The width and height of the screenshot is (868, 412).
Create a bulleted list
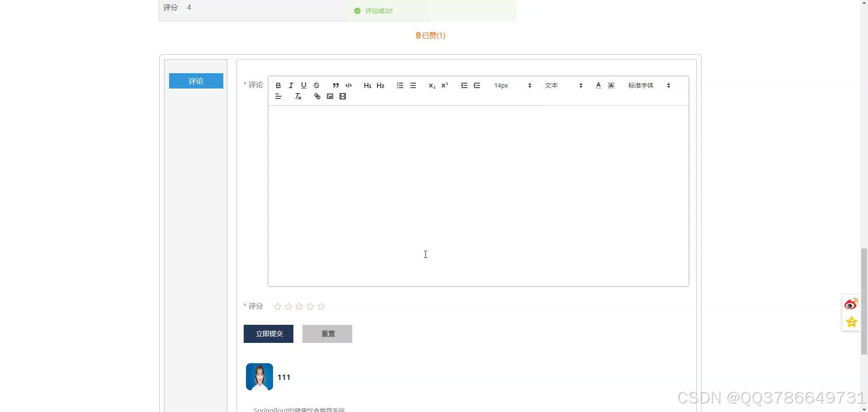(413, 85)
